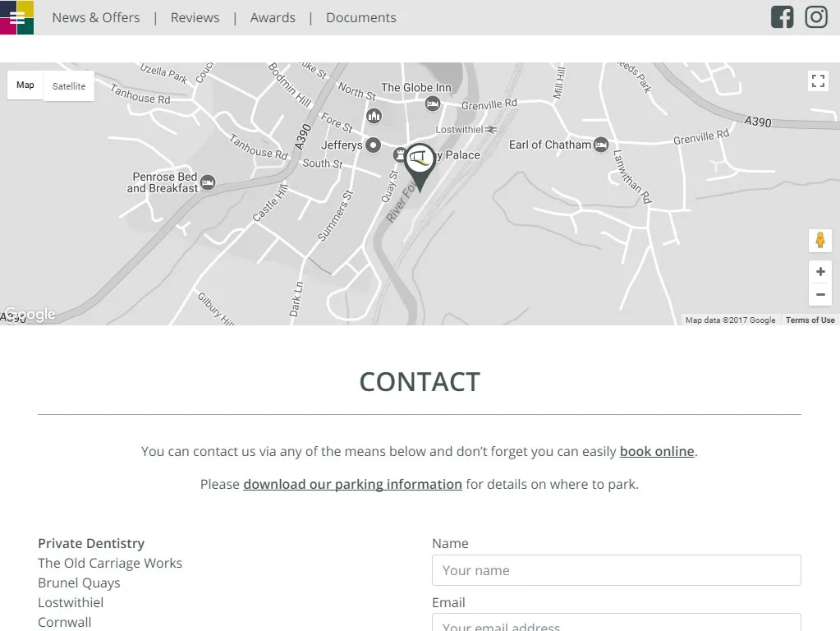Viewport: 840px width, 631px height.
Task: Open the Facebook page icon
Action: [x=782, y=17]
